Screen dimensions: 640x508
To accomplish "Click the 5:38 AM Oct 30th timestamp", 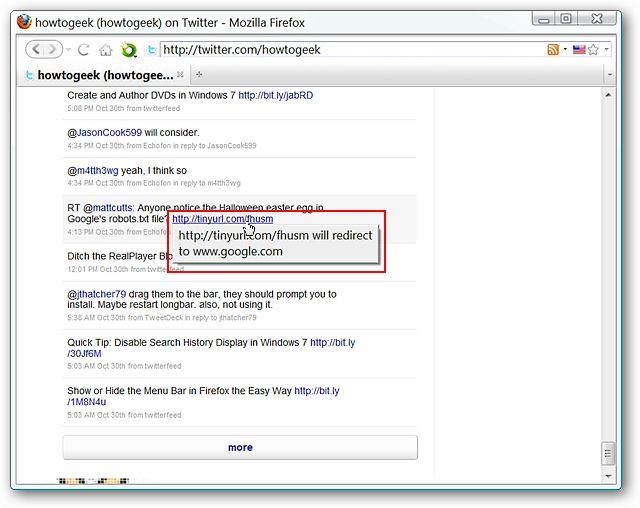I will pos(96,318).
